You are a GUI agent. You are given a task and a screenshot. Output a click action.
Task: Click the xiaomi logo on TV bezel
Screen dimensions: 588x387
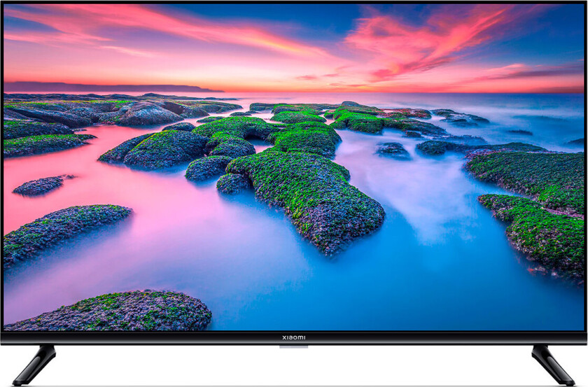(293, 337)
